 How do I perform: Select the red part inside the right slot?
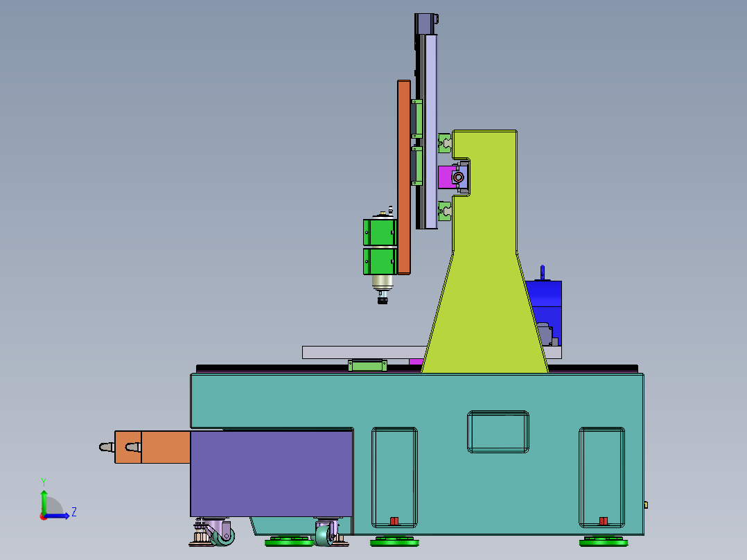pos(603,521)
